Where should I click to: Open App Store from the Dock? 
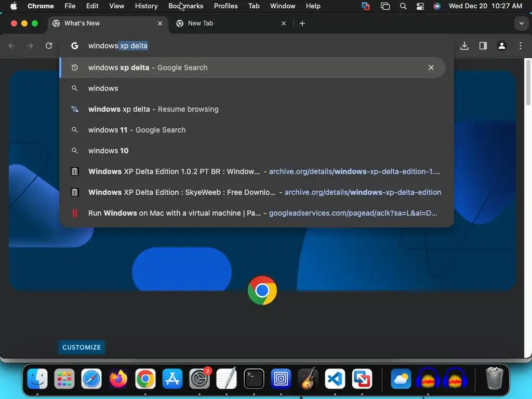[x=172, y=379]
